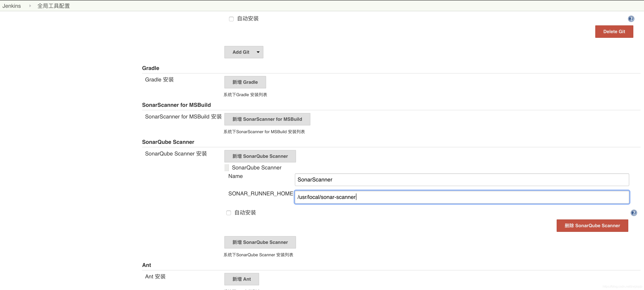Image resolution: width=644 pixels, height=290 pixels.
Task: Click the lower 新增 SonarQube Scanner button
Action: 260,242
